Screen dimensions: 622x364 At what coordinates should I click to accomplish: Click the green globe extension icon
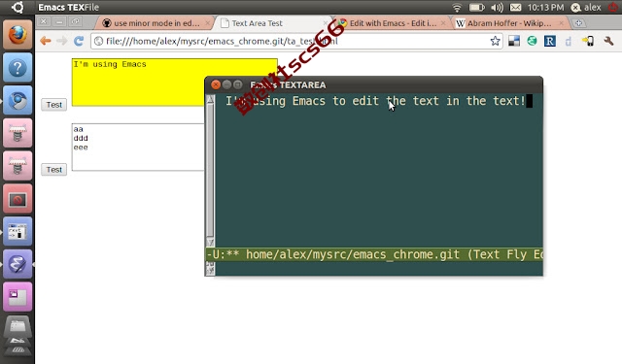pyautogui.click(x=532, y=41)
